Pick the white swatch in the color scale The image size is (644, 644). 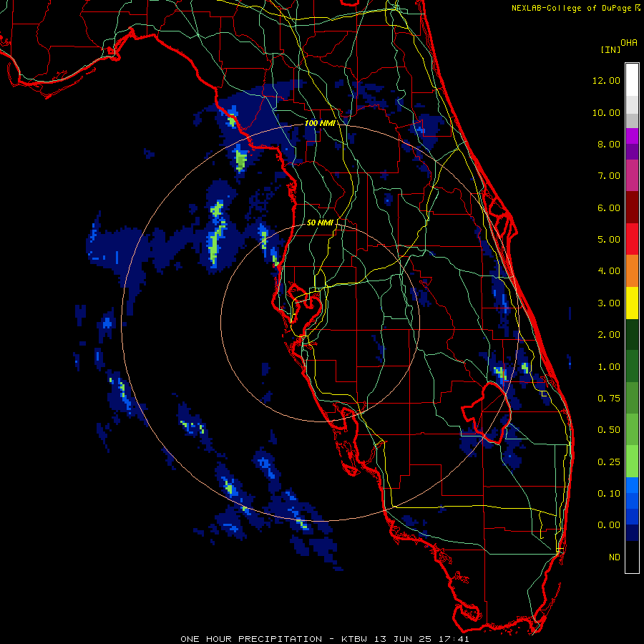click(632, 79)
